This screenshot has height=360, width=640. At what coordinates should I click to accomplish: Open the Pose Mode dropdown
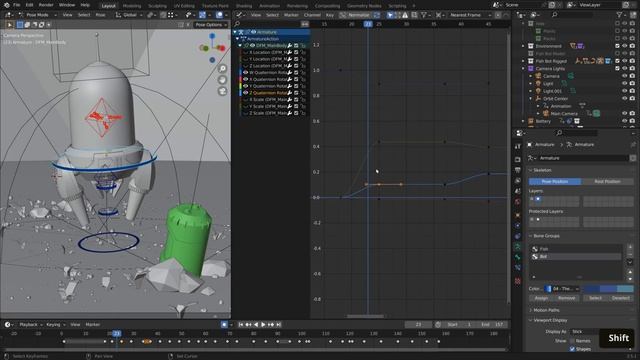(x=37, y=15)
